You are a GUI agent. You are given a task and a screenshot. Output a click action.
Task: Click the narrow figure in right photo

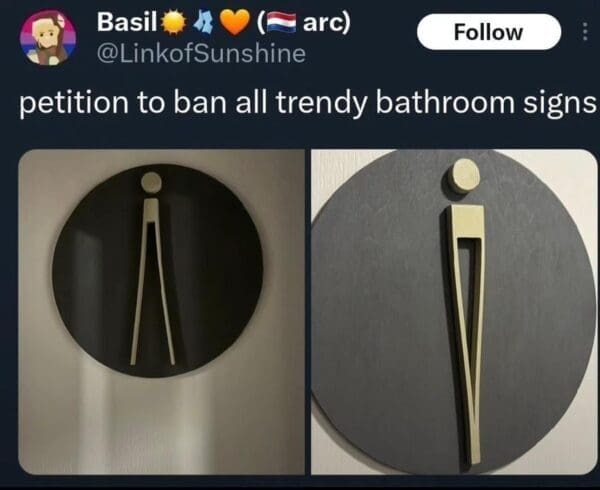coord(466,335)
